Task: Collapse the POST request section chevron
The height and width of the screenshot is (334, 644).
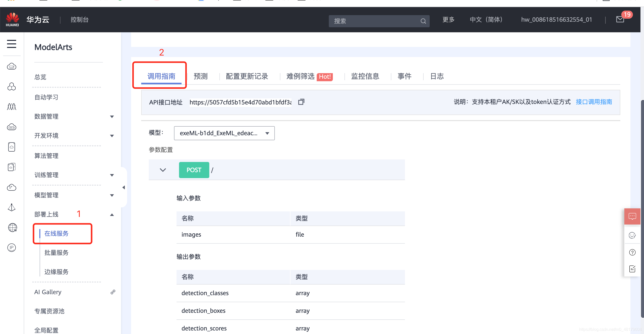Action: [x=163, y=170]
